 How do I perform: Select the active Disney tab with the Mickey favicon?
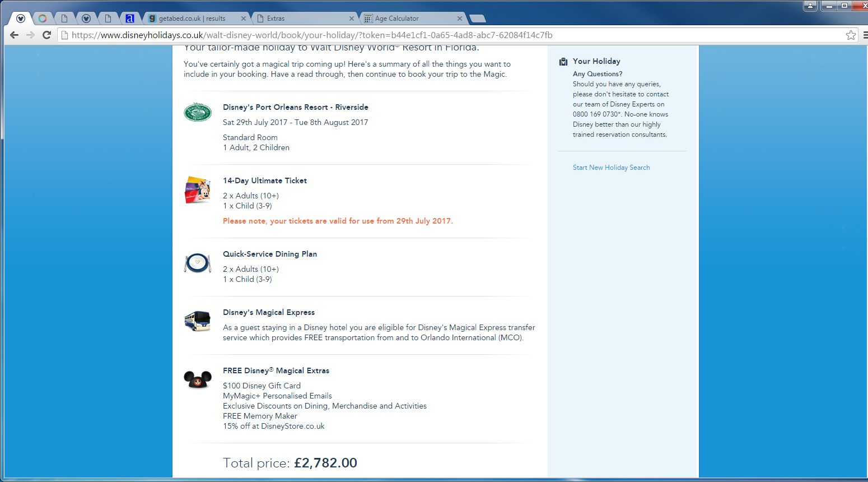(x=21, y=18)
